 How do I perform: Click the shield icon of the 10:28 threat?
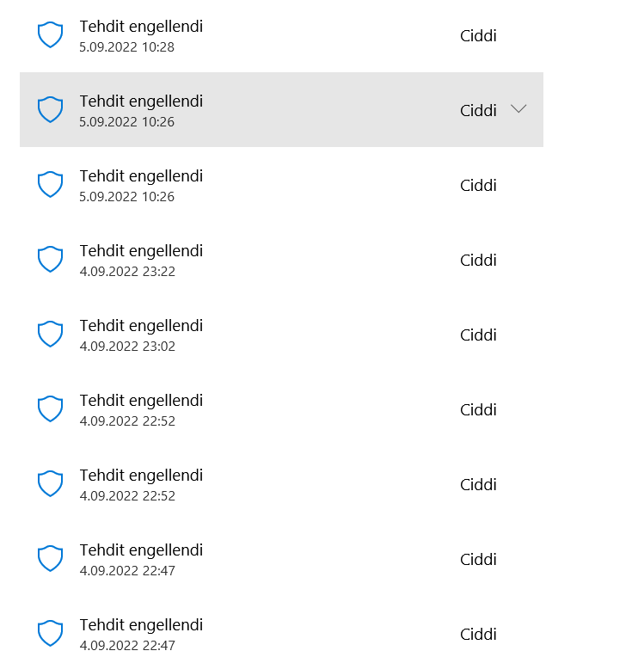click(x=51, y=35)
